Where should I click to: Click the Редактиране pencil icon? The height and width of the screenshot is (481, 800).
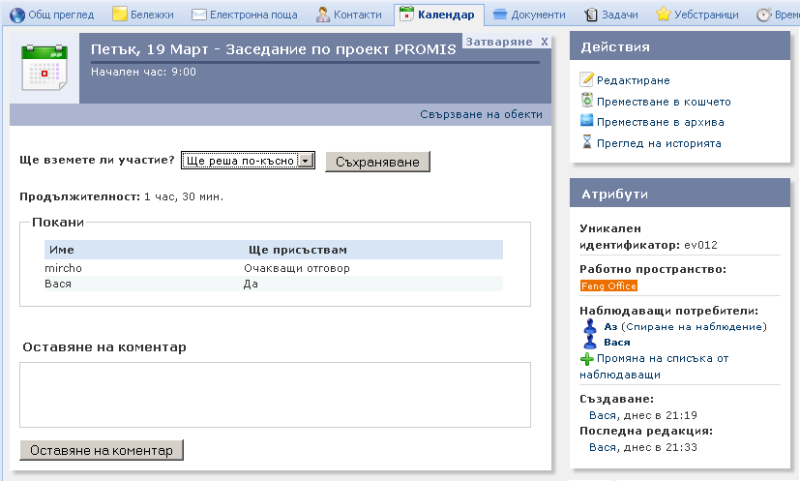pyautogui.click(x=587, y=80)
